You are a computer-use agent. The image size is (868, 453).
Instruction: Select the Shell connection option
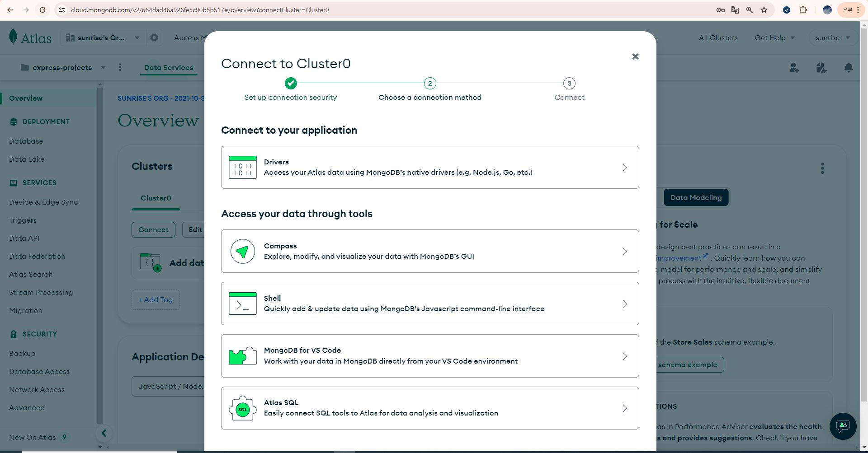(x=430, y=304)
